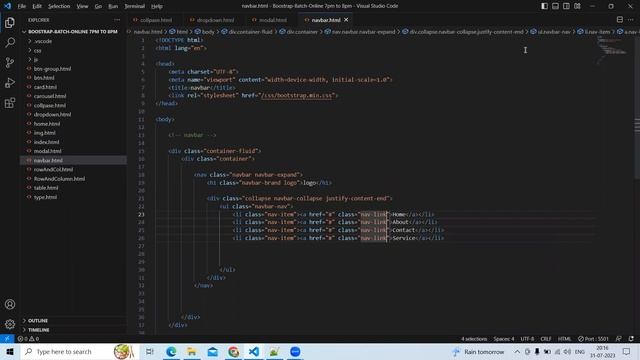
Task: Open the Help menu
Action: (x=157, y=6)
